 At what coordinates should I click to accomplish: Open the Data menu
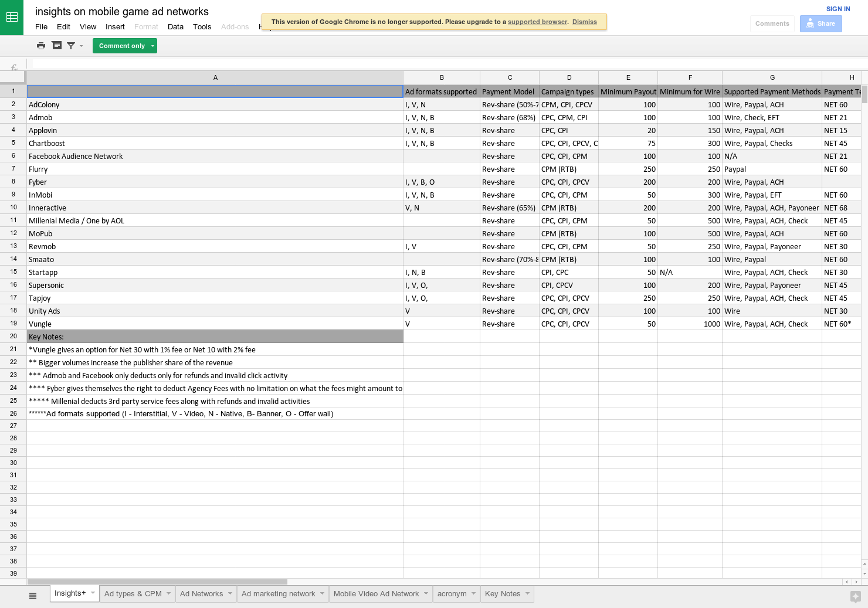point(175,26)
